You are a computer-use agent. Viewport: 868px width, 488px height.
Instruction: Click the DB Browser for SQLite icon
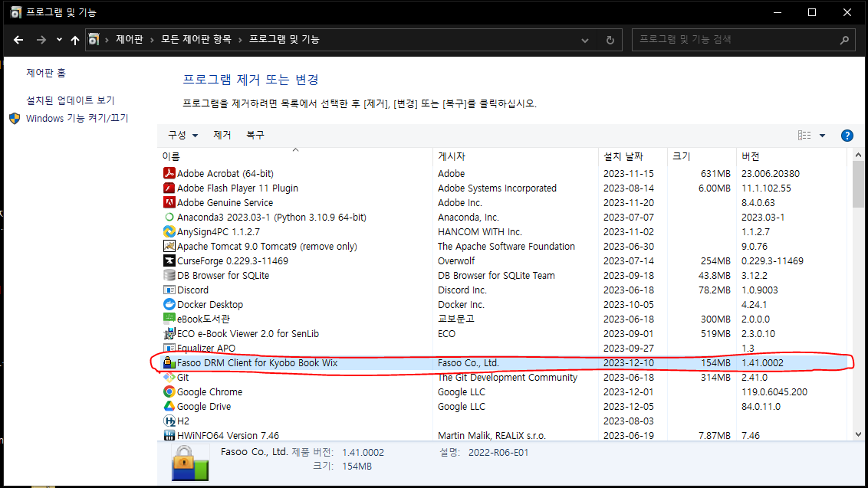click(x=169, y=275)
